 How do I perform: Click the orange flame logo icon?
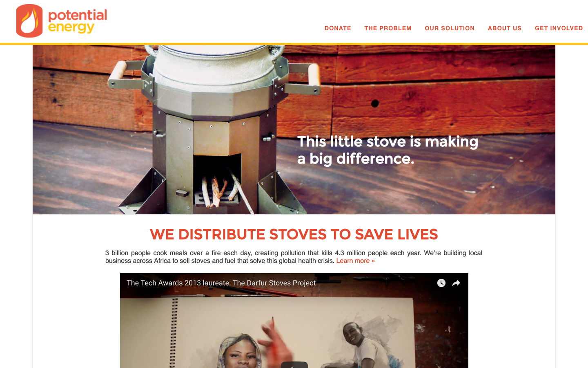coord(29,21)
